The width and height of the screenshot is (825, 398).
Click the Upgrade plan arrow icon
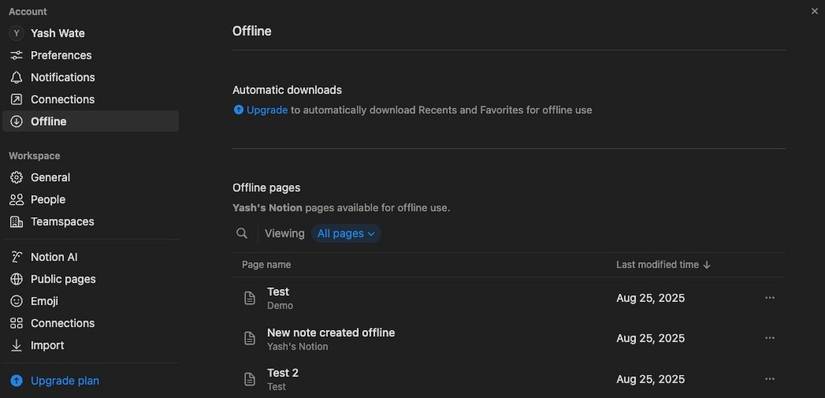point(17,381)
